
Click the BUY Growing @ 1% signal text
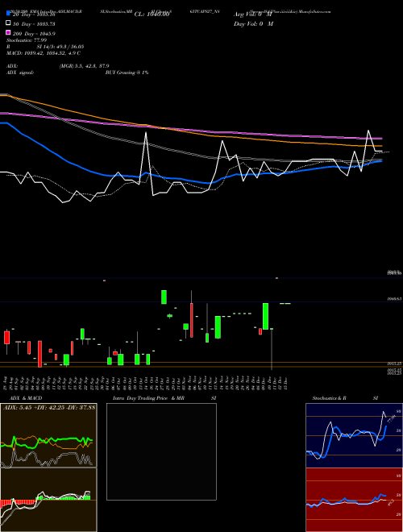tap(127, 73)
